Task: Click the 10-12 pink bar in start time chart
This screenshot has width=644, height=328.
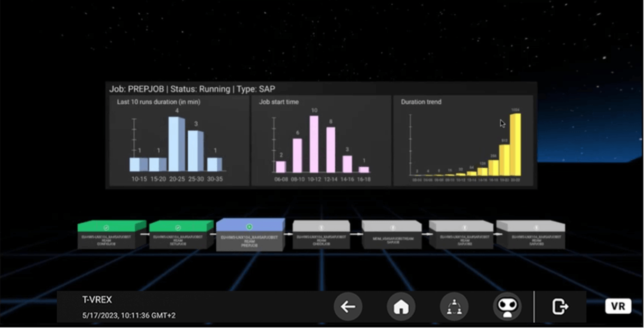Action: 314,144
